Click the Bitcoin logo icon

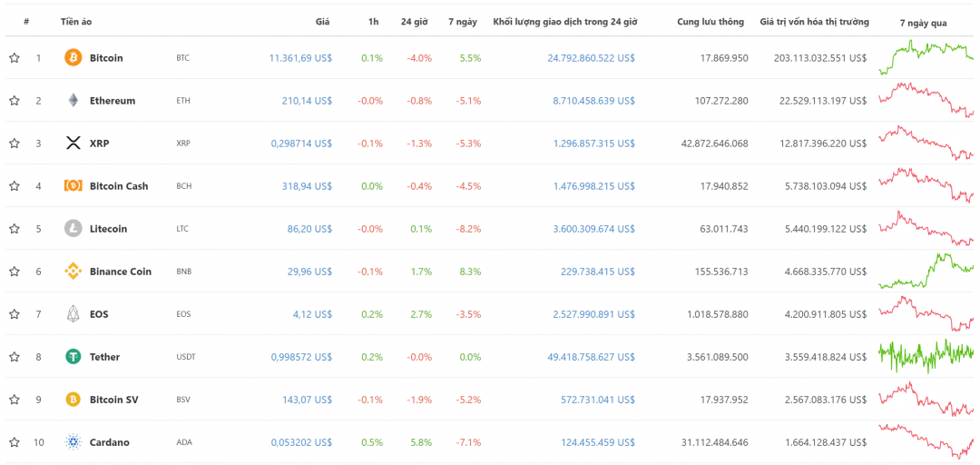point(73,57)
